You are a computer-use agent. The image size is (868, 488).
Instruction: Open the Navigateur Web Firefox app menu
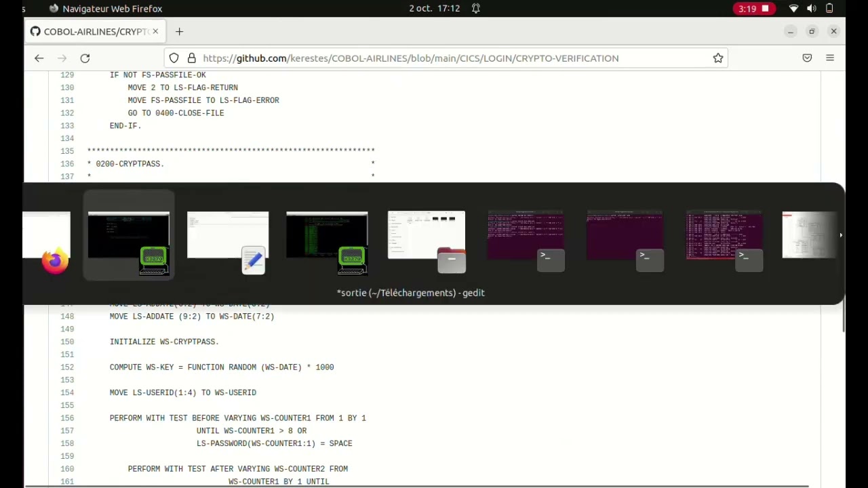tap(106, 9)
